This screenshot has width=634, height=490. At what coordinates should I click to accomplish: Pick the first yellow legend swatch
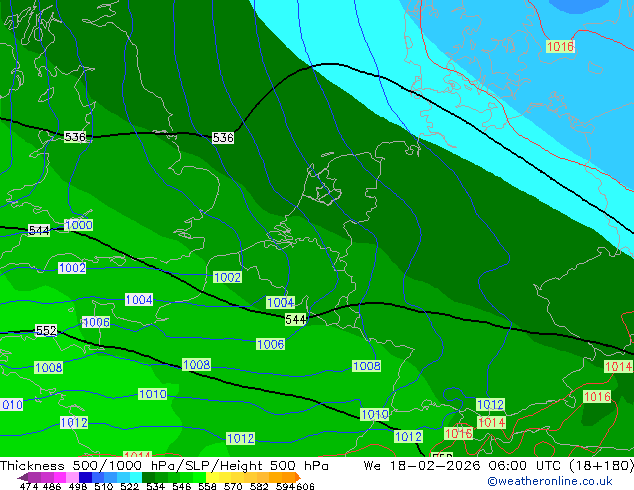212,477
